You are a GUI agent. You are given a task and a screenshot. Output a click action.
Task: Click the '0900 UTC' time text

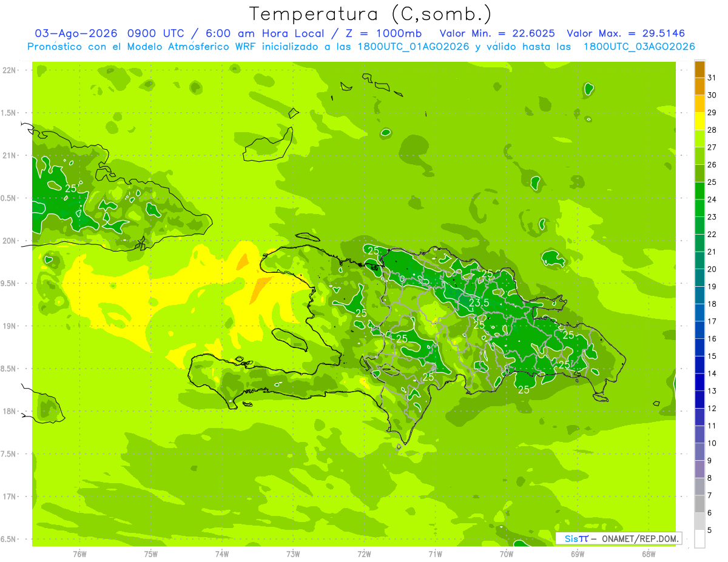pyautogui.click(x=156, y=33)
